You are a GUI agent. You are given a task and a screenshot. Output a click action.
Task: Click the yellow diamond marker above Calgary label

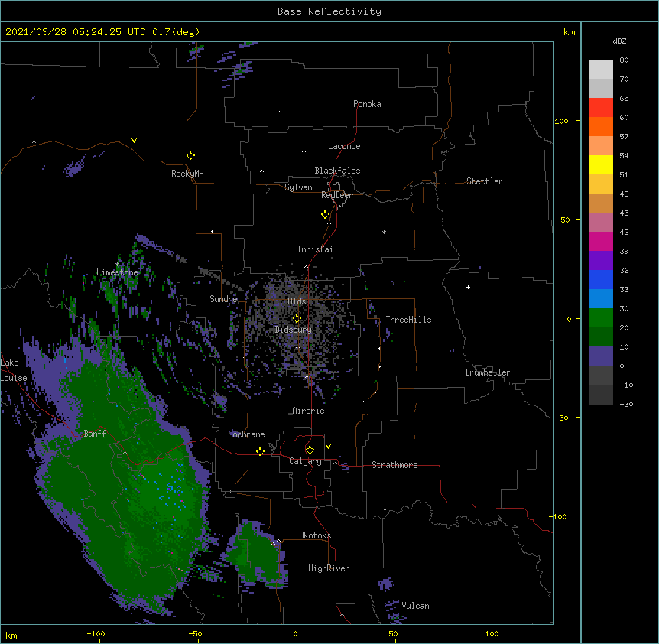[310, 450]
